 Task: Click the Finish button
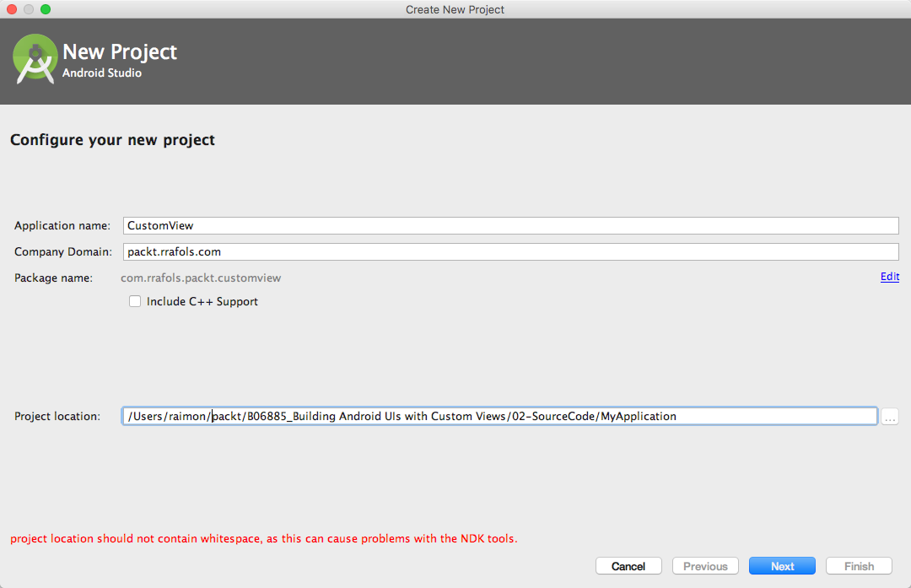pyautogui.click(x=859, y=566)
